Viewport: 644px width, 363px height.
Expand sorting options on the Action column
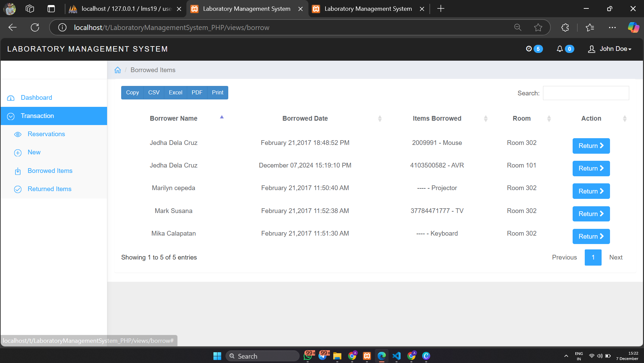coord(625,118)
